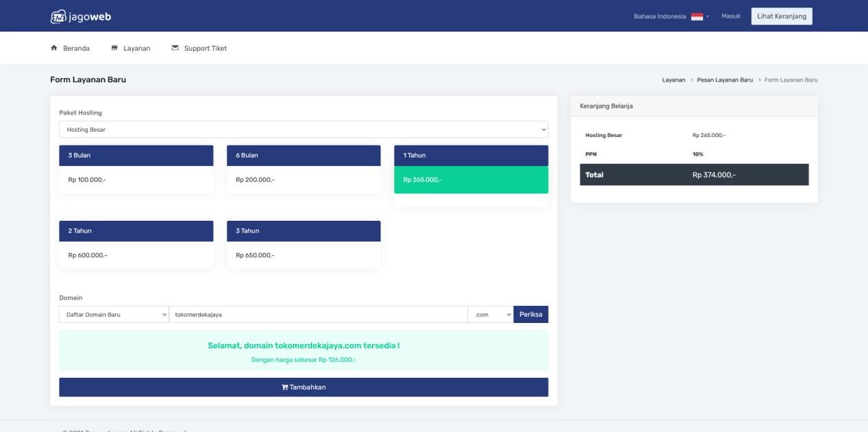Click the home icon beside Beranda
Image resolution: width=868 pixels, height=432 pixels.
pyautogui.click(x=54, y=47)
